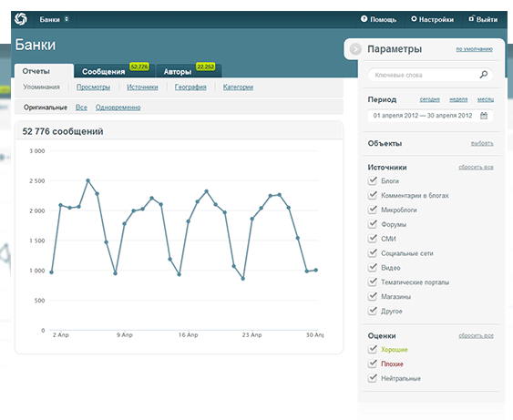This screenshot has width=513, height=420.
Task: Toggle Тематические порталы checkbox
Action: point(373,282)
